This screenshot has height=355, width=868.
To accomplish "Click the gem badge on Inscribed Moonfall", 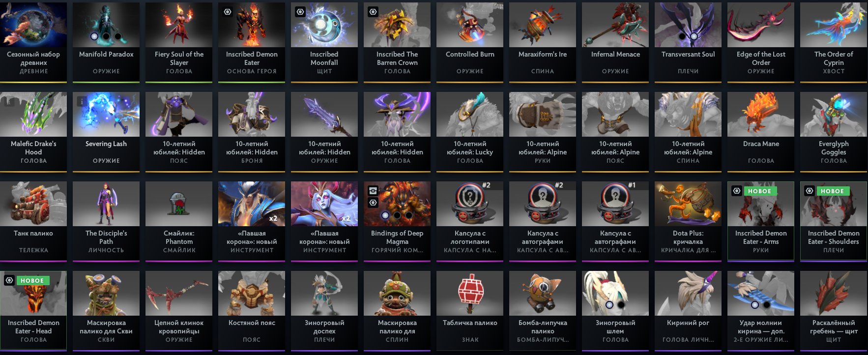I will 300,12.
